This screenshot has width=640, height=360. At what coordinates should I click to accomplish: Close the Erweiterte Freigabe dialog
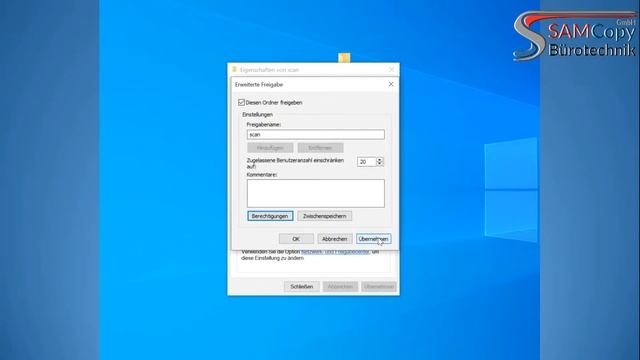click(391, 84)
